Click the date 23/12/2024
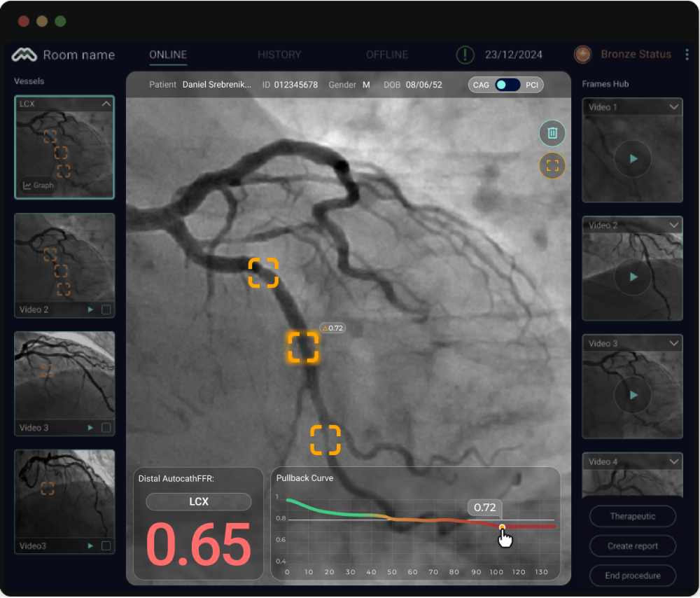This screenshot has width=700, height=598. pos(513,55)
